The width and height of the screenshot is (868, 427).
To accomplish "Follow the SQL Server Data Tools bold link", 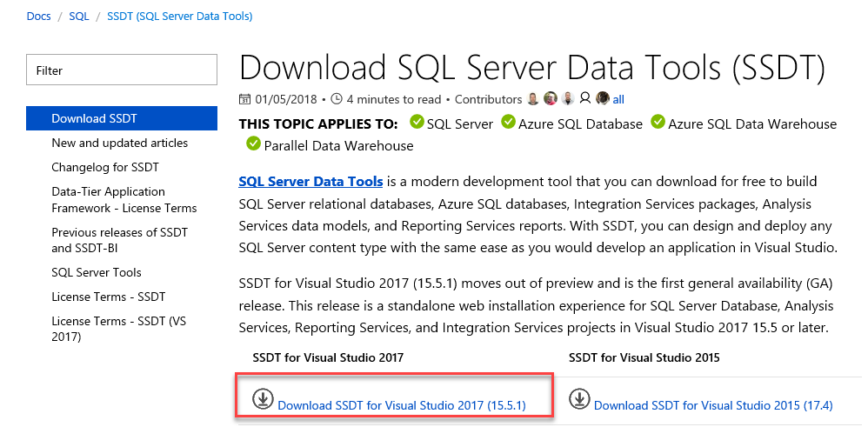I will click(x=310, y=182).
